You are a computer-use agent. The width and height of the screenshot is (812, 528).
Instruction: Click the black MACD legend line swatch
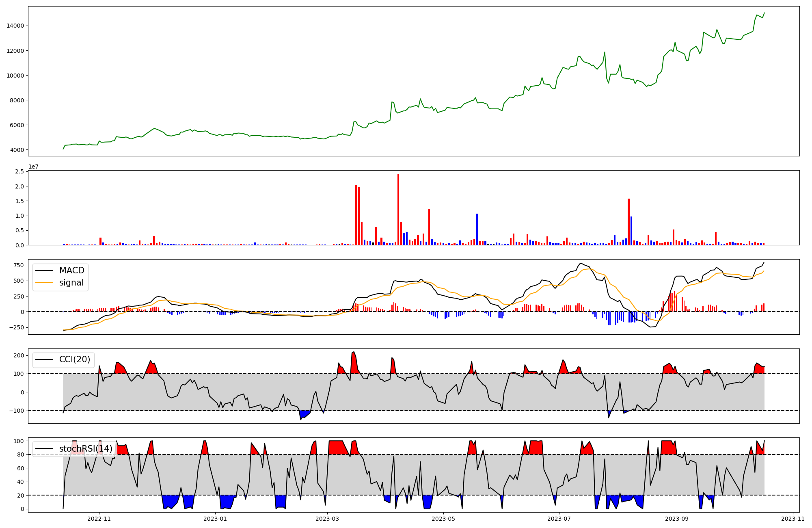[x=44, y=270]
